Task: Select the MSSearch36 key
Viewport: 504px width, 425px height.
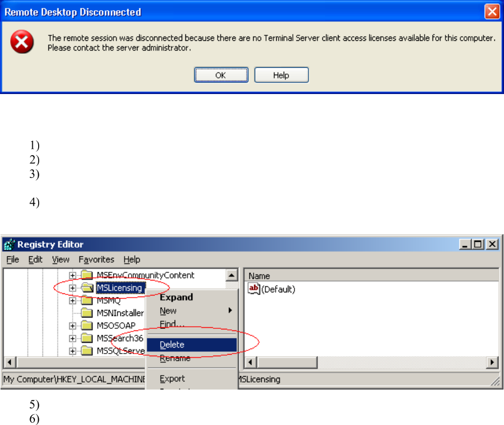Action: (x=120, y=338)
